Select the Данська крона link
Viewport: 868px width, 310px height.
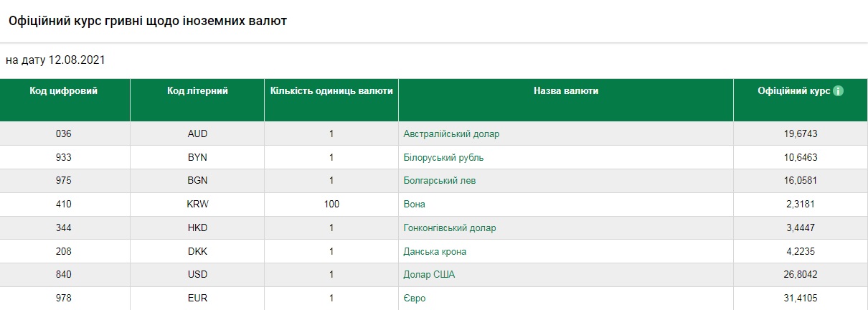click(435, 252)
